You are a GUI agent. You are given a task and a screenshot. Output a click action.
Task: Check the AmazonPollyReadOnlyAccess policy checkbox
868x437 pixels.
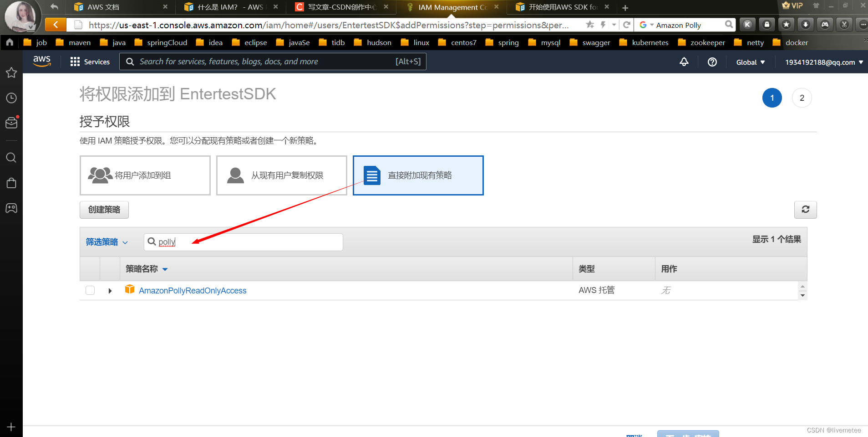[x=90, y=290]
